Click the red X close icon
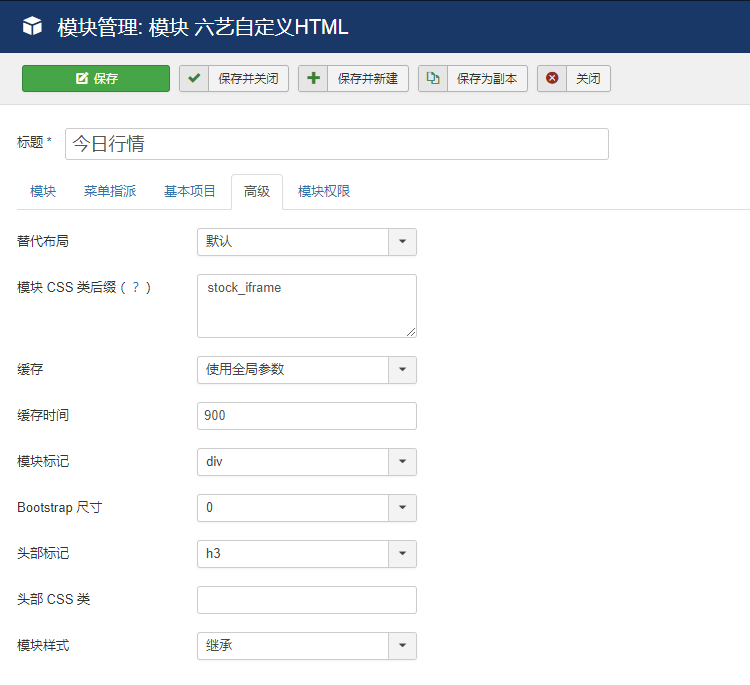 [552, 79]
